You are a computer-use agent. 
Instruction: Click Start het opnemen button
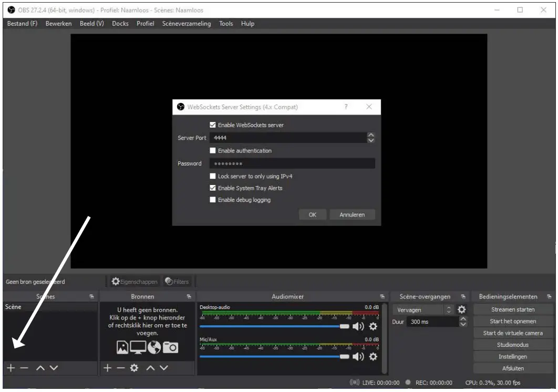coord(513,321)
